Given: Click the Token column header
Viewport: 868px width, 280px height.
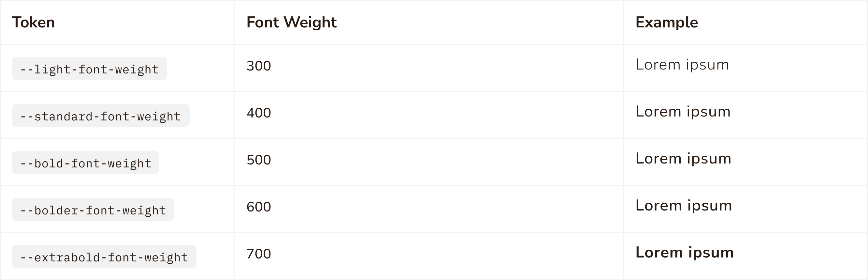Looking at the screenshot, I should [33, 23].
